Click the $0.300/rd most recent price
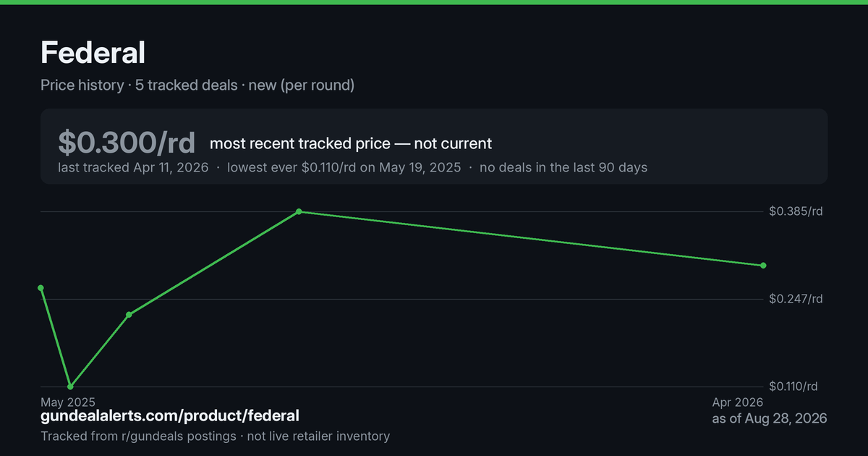Screen dimensions: 868x456 point(127,143)
